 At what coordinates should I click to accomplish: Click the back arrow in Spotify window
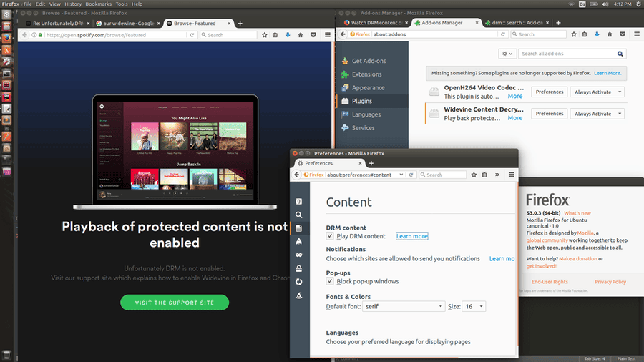[24, 35]
